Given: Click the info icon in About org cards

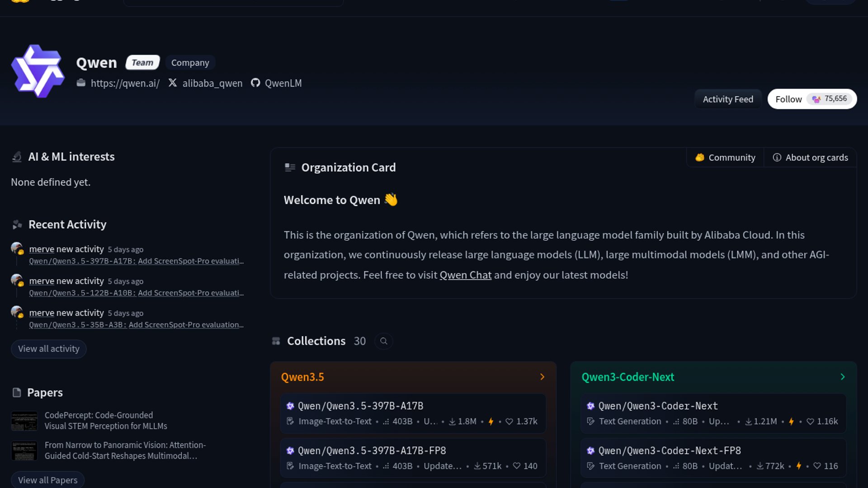Looking at the screenshot, I should pos(777,157).
